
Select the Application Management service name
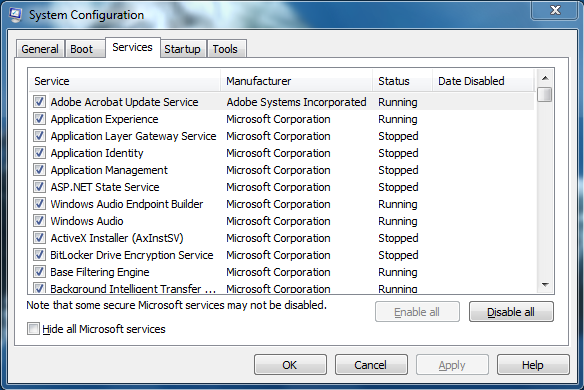(x=109, y=170)
